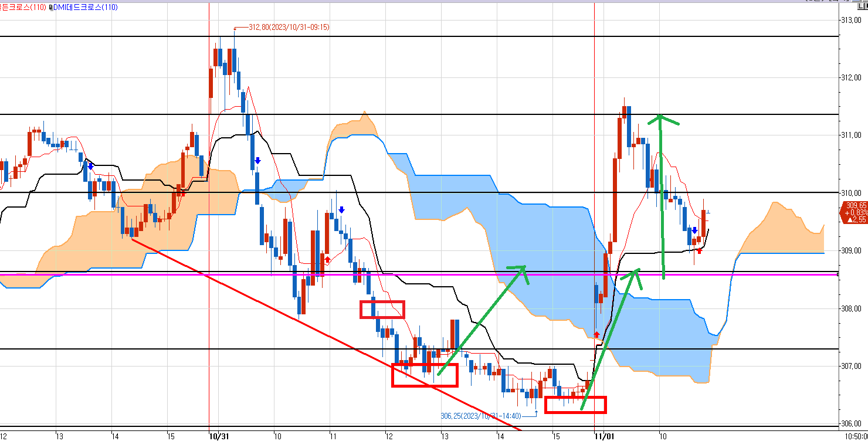Click the 11/01 date label on time axis

tap(603, 436)
